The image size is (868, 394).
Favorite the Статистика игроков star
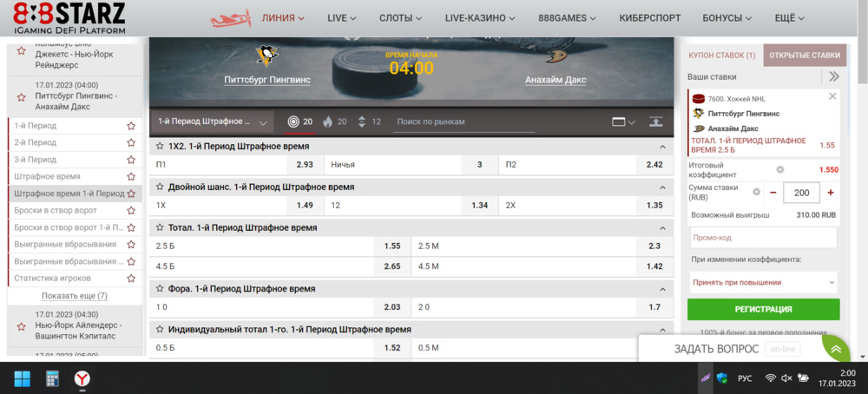click(x=131, y=279)
